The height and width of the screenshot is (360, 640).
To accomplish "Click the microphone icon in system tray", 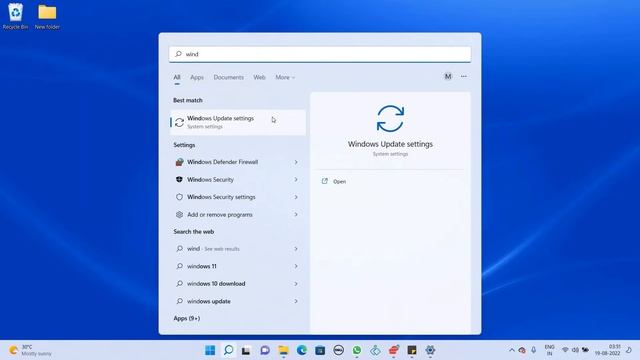I will (533, 350).
